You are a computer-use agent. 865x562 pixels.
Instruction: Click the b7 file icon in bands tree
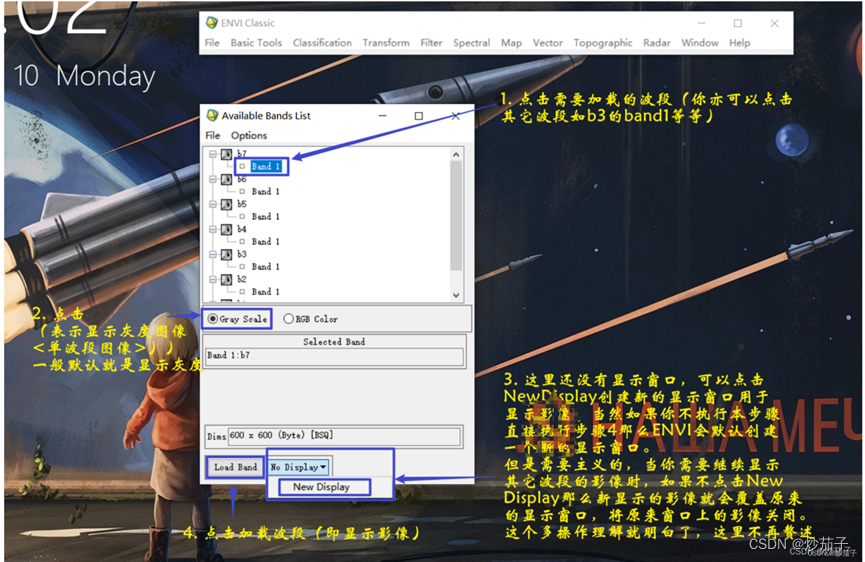226,154
